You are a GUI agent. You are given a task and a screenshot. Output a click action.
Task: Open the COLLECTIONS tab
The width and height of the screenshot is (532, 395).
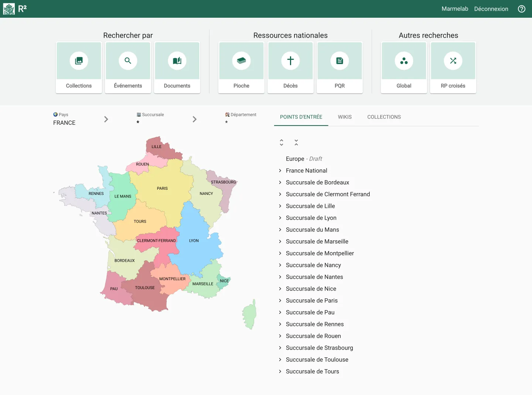384,117
